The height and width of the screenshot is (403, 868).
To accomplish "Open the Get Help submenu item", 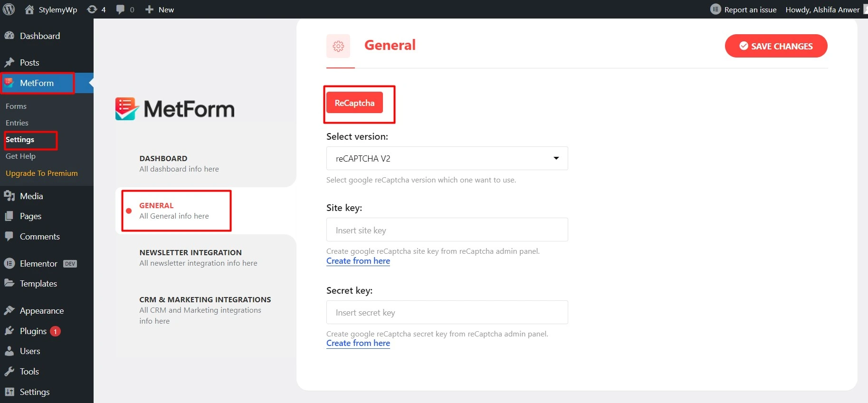I will 20,156.
